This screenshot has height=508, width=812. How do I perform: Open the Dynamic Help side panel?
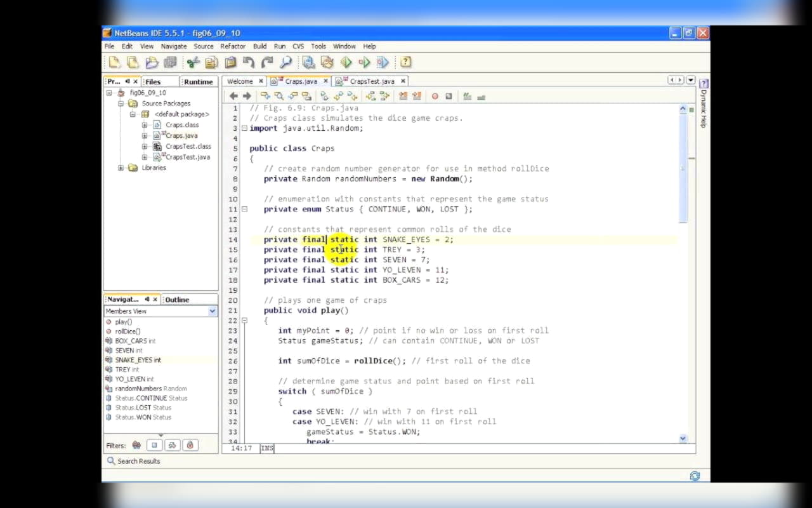pyautogui.click(x=703, y=103)
